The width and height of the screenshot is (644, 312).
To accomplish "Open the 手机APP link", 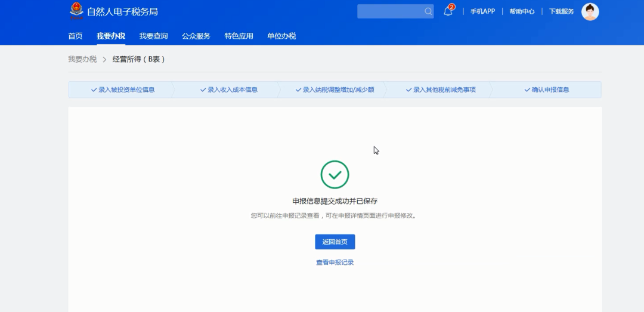I will [482, 11].
